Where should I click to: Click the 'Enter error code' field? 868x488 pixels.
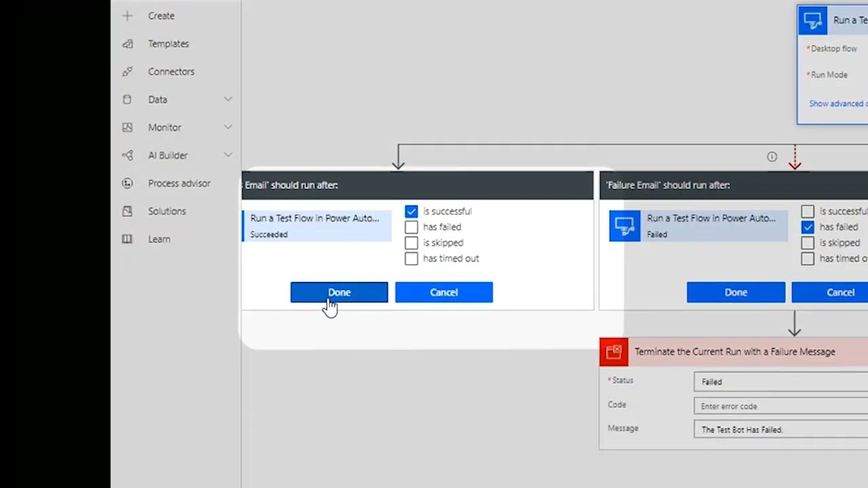click(781, 406)
